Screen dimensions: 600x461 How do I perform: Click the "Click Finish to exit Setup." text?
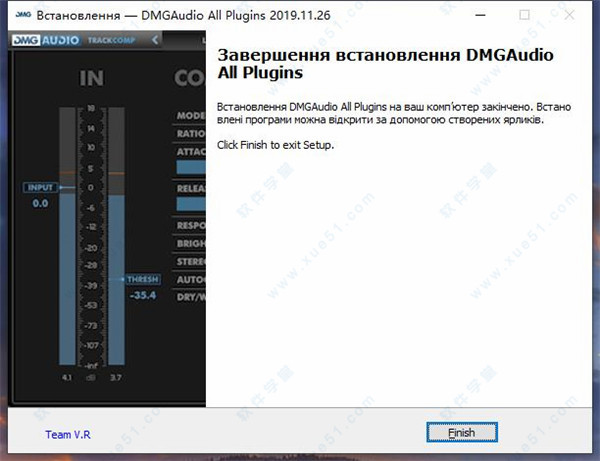point(275,145)
